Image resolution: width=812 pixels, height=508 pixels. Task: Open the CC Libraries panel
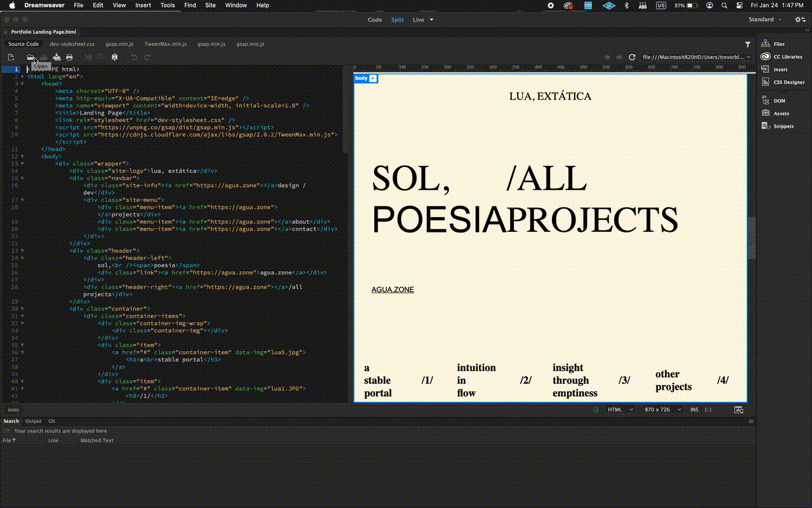tap(787, 57)
